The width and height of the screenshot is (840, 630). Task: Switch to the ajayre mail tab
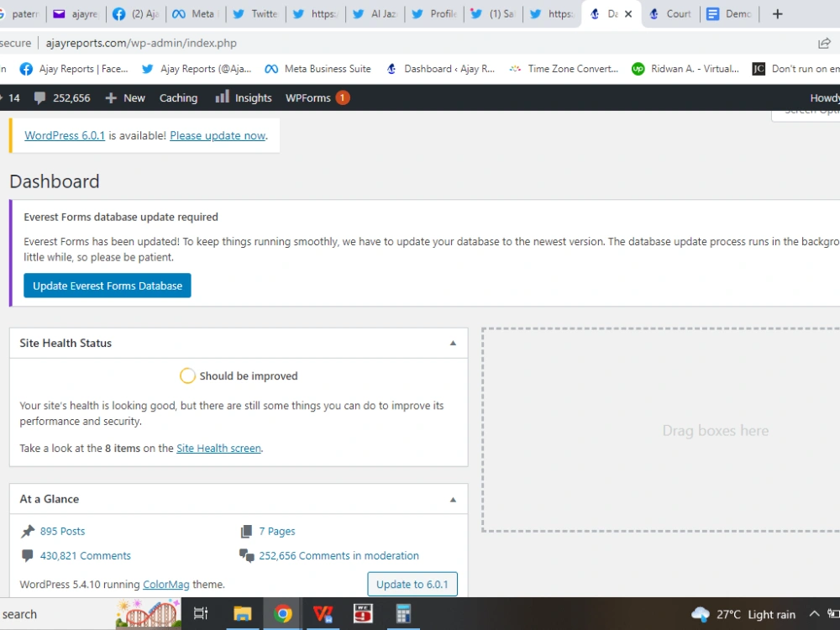(76, 14)
